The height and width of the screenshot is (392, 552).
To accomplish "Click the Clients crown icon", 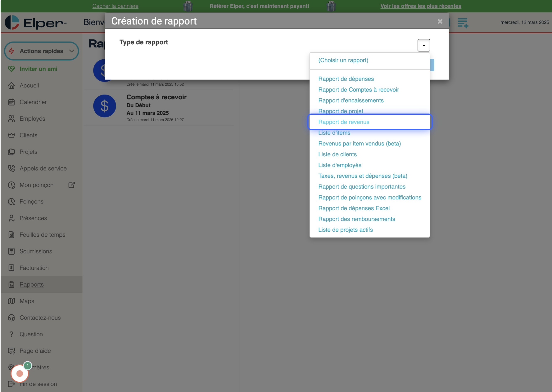I will point(11,135).
